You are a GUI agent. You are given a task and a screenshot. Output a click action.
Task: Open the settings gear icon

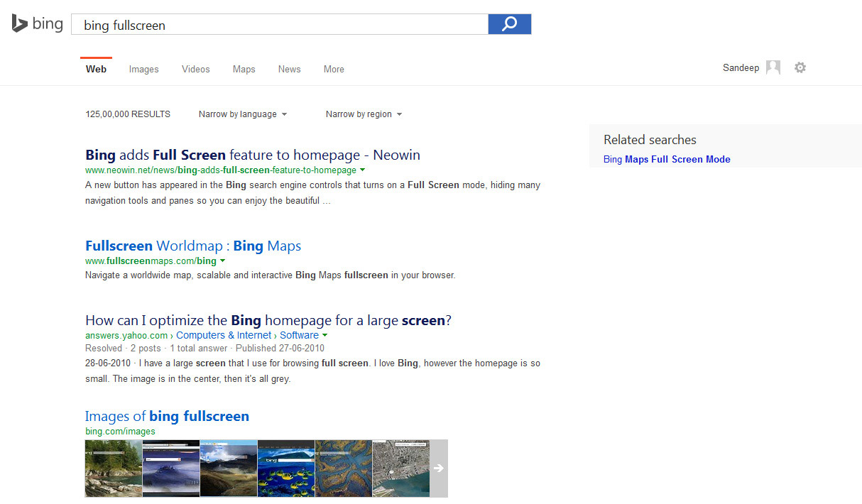(800, 68)
